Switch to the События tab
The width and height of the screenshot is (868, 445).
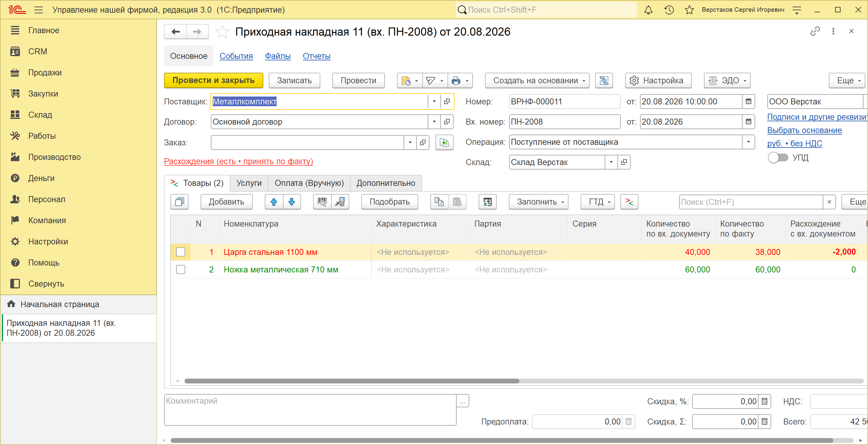coord(236,56)
